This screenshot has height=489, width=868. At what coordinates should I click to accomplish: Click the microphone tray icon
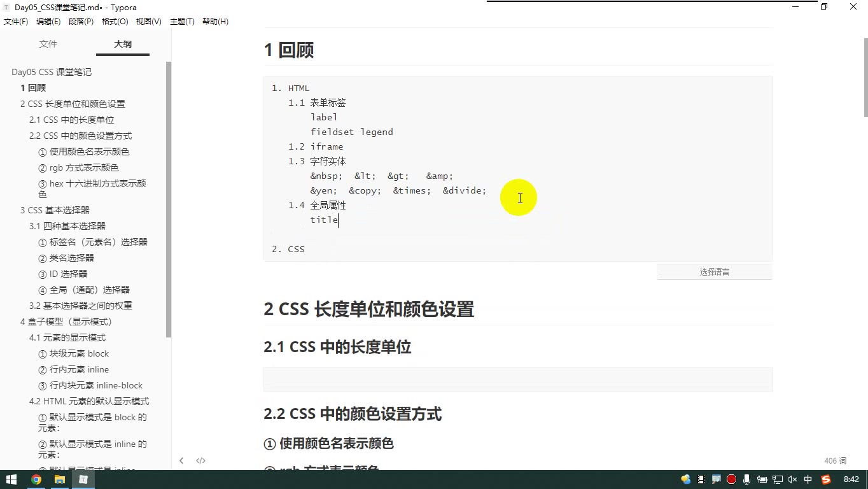[x=746, y=479]
